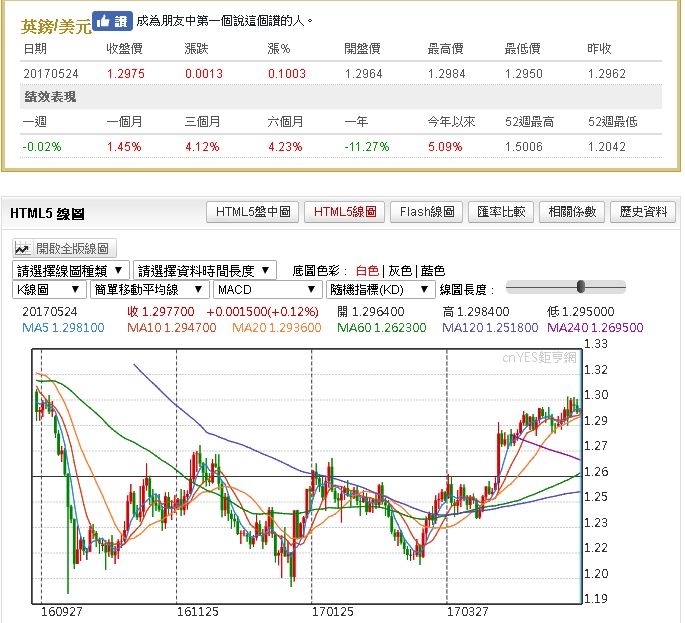Click the chart icon for full-version chart

pyautogui.click(x=22, y=249)
